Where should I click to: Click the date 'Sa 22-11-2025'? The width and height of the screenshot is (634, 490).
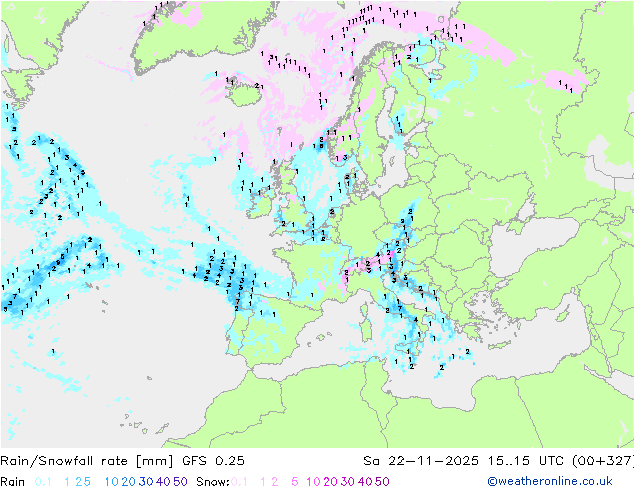point(421,461)
